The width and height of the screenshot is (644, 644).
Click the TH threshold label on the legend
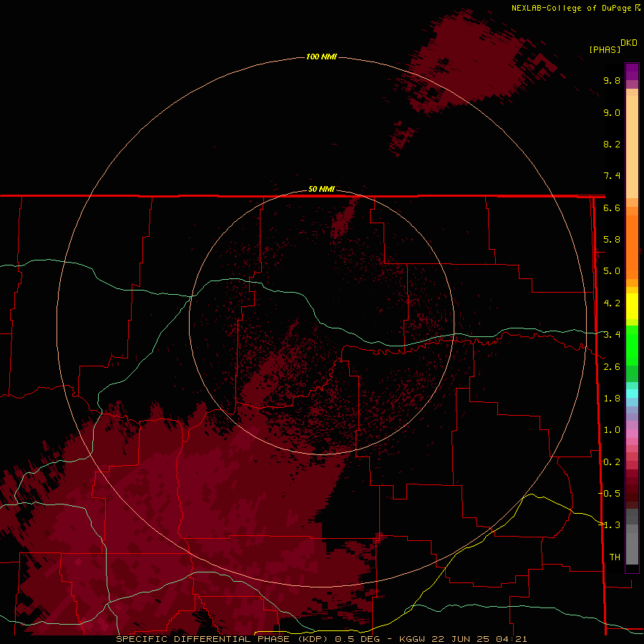615,557
